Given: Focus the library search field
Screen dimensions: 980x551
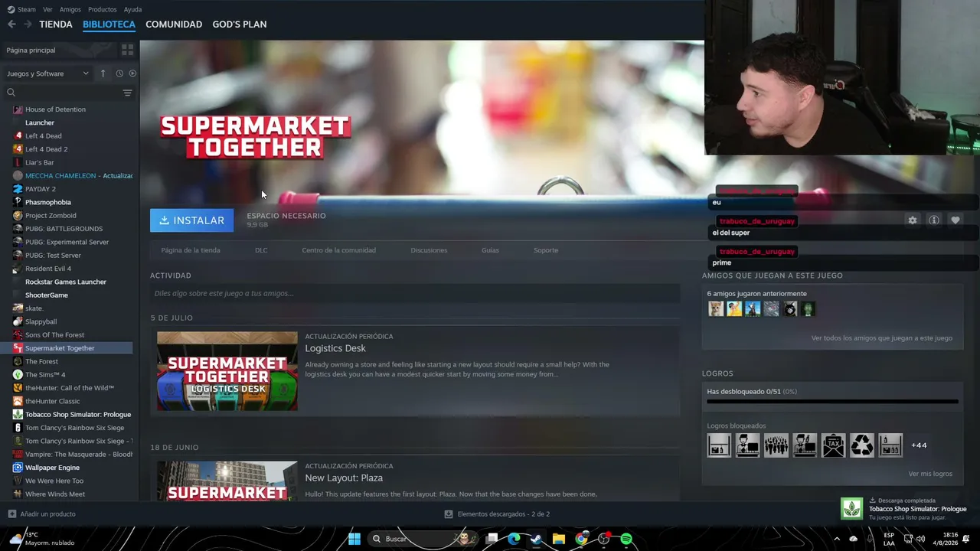Looking at the screenshot, I should click(x=67, y=93).
